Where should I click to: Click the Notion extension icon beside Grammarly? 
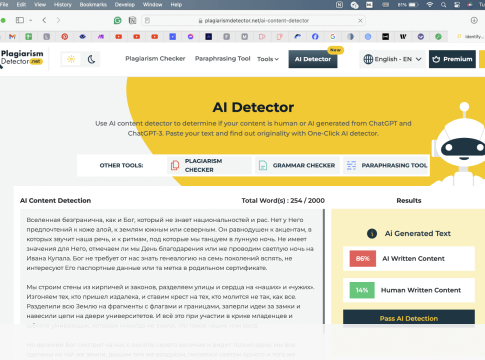pos(132,21)
